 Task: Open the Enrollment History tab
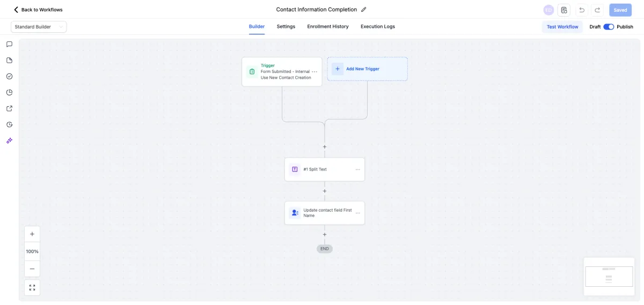point(328,27)
